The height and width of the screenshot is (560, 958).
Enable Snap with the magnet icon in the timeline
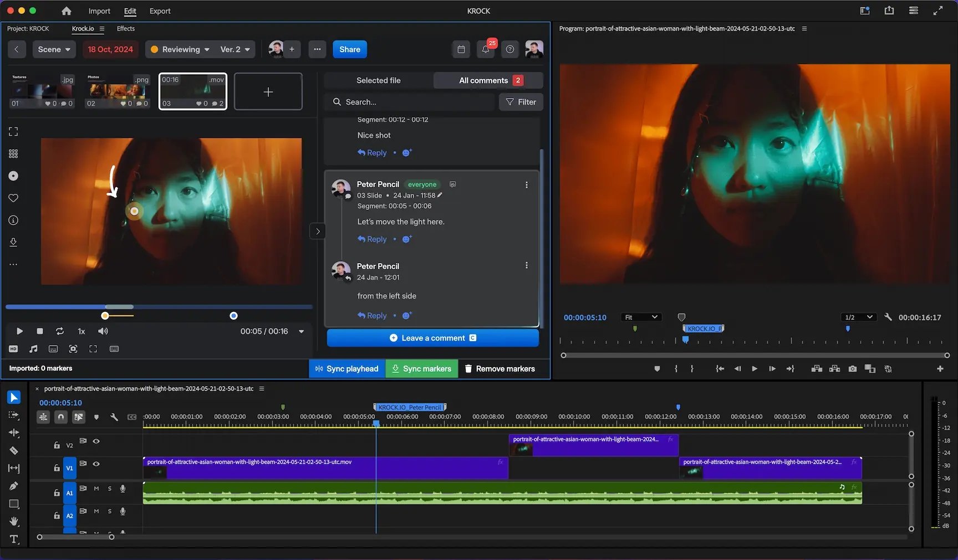pyautogui.click(x=61, y=417)
